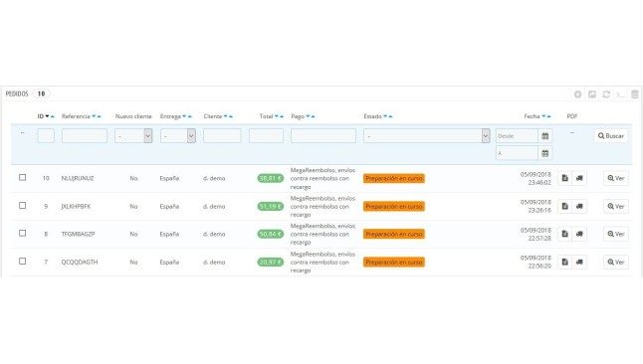
Task: Open delivery slip for order NLUJRUNUZ
Action: pyautogui.click(x=579, y=178)
